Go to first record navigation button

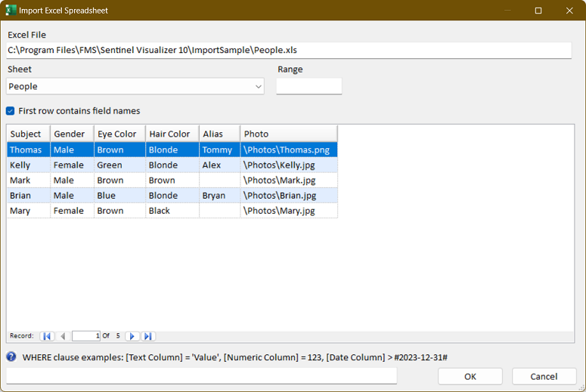pyautogui.click(x=47, y=336)
